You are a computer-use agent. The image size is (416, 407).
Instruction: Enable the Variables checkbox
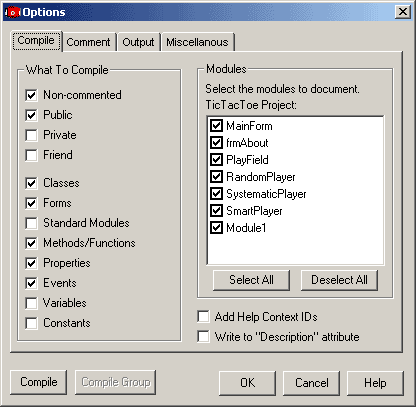(31, 303)
